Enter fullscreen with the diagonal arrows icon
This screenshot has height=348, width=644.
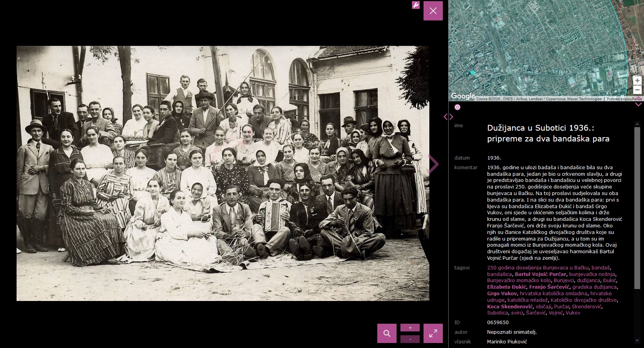click(433, 333)
